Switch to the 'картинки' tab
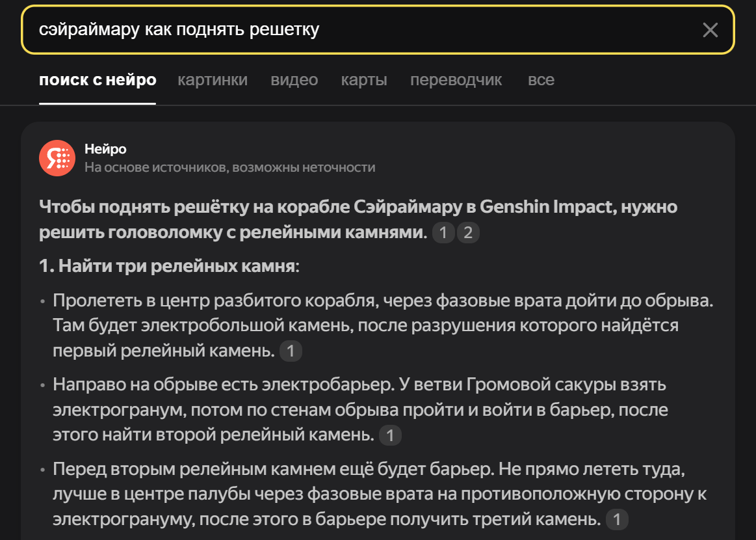This screenshot has width=756, height=540. 213,80
